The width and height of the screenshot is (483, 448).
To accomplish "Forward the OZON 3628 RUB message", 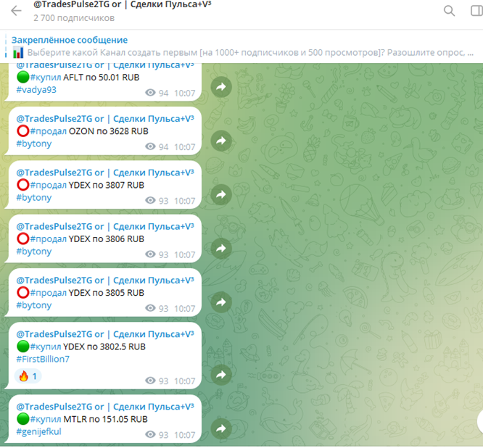I will 221,141.
